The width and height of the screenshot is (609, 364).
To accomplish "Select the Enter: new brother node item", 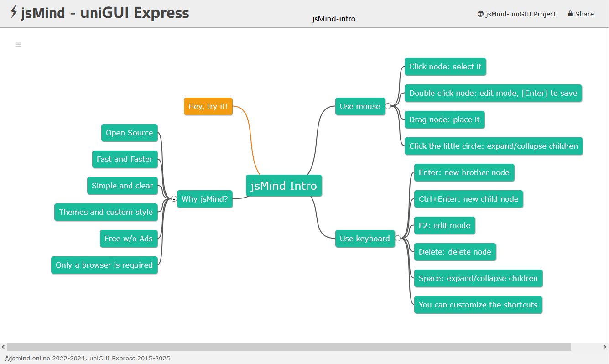I will point(464,172).
